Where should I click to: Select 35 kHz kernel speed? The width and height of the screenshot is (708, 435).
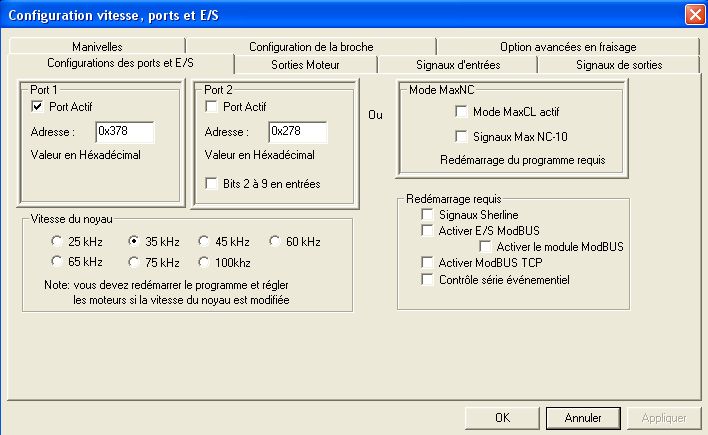(133, 241)
